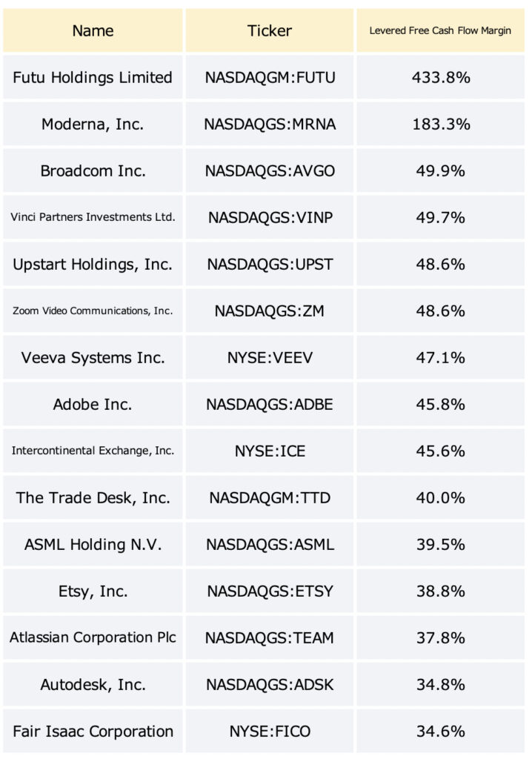Click The Trade Desk, Inc. cell
The image size is (532, 759).
pos(93,497)
